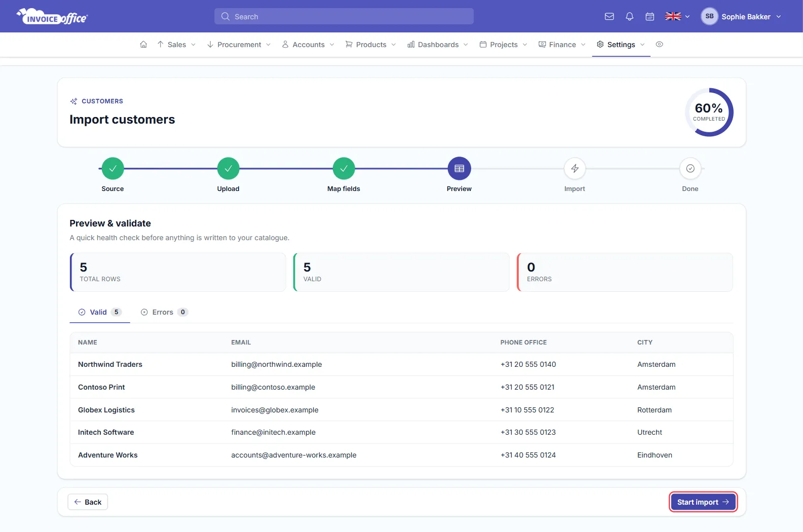Click the Upload step checkmark circle
Screen dimensions: 803x532
pos(228,169)
